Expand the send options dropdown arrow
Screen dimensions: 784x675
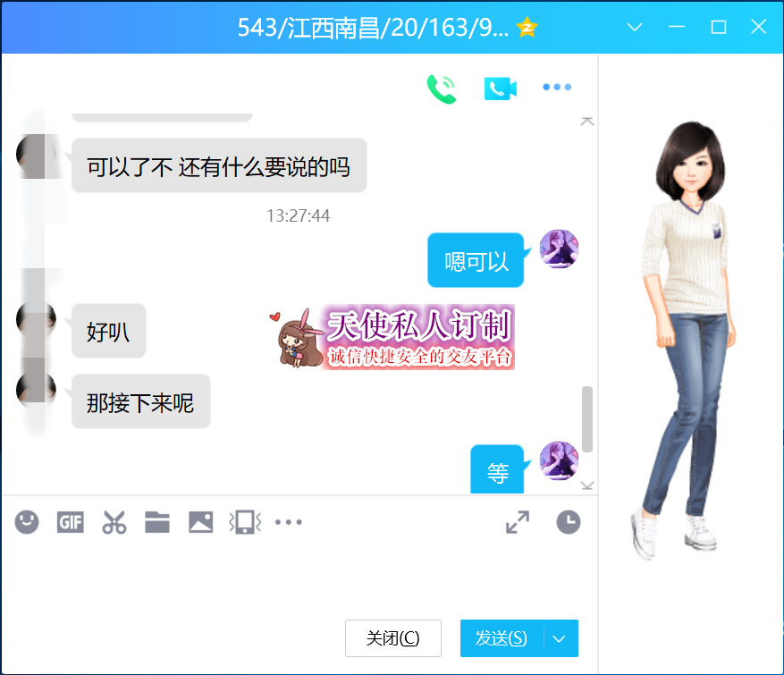[x=560, y=638]
